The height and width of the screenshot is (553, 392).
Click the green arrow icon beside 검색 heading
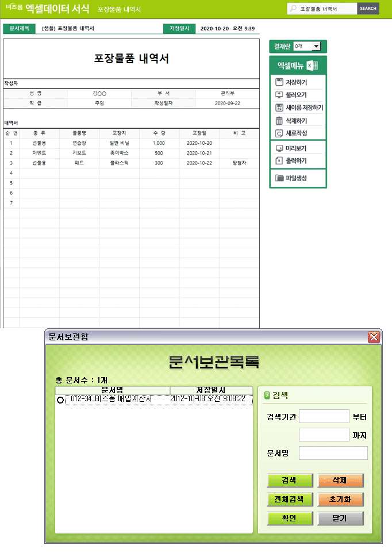(x=267, y=395)
